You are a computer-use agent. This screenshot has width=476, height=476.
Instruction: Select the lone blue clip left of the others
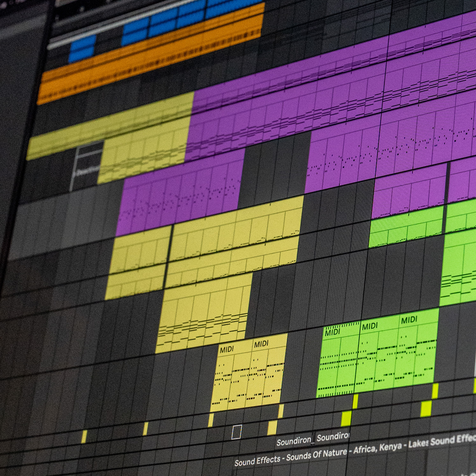(83, 48)
